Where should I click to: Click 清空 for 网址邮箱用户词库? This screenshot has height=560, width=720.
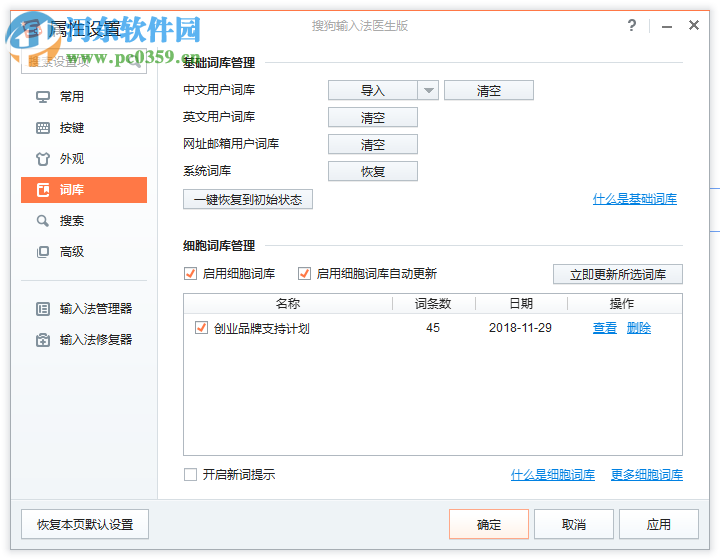372,145
